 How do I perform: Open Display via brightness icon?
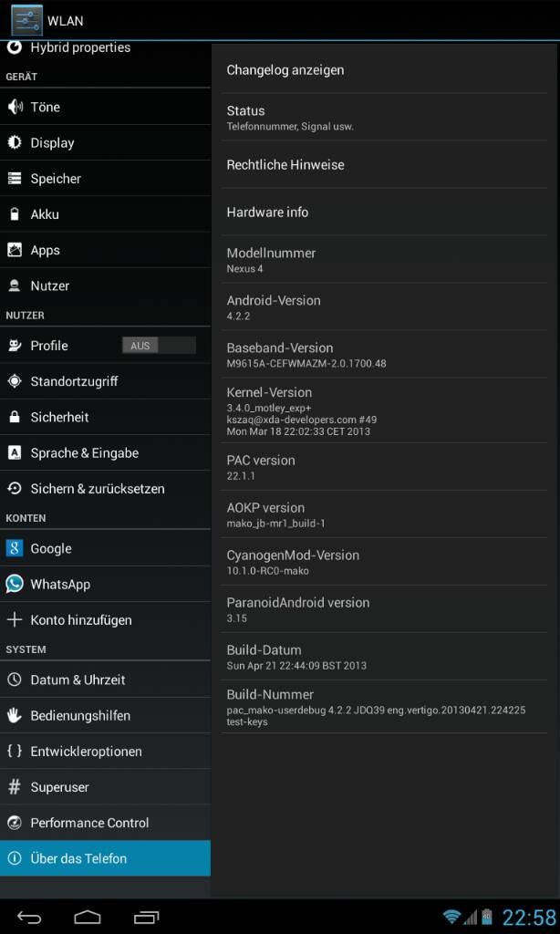tap(15, 143)
